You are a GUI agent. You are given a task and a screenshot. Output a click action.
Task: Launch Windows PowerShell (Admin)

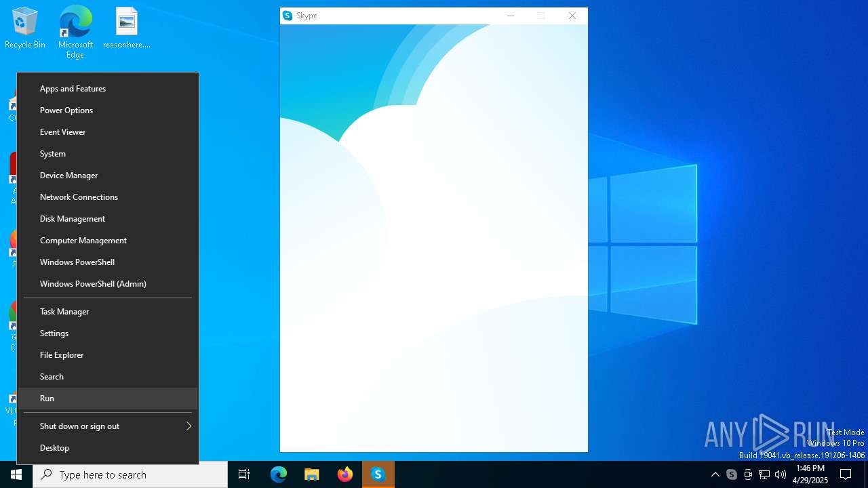pyautogui.click(x=108, y=284)
